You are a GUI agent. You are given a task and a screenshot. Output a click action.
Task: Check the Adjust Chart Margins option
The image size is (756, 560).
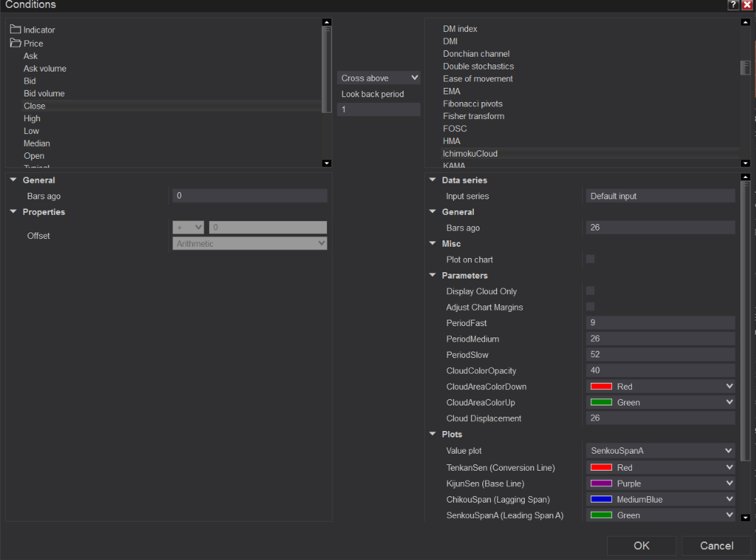(590, 307)
